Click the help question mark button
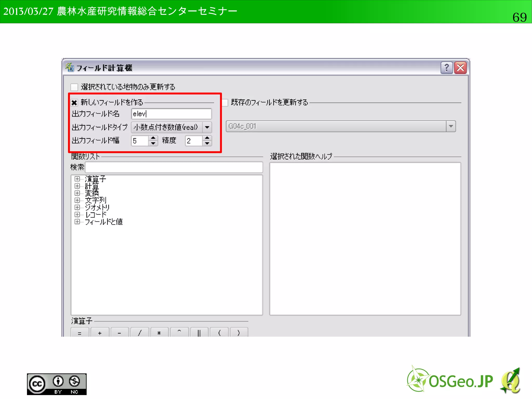The width and height of the screenshot is (532, 399). (x=447, y=68)
